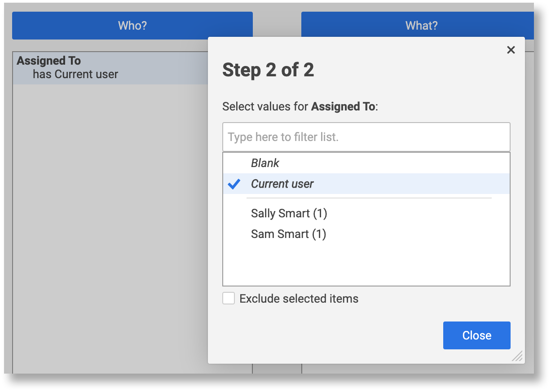Click the "has Current user" condition text
Image resolution: width=551 pixels, height=392 pixels.
pyautogui.click(x=75, y=75)
